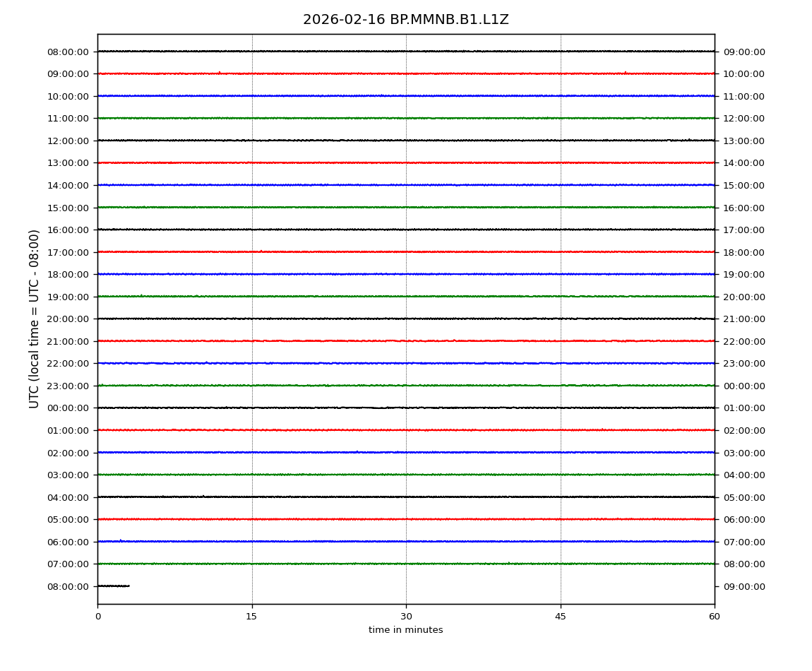Image resolution: width=812 pixels, height=671 pixels.
Task: Click the plot title 2026-02-16 BP.MMNB.B1.L1Z
Action: (x=405, y=20)
